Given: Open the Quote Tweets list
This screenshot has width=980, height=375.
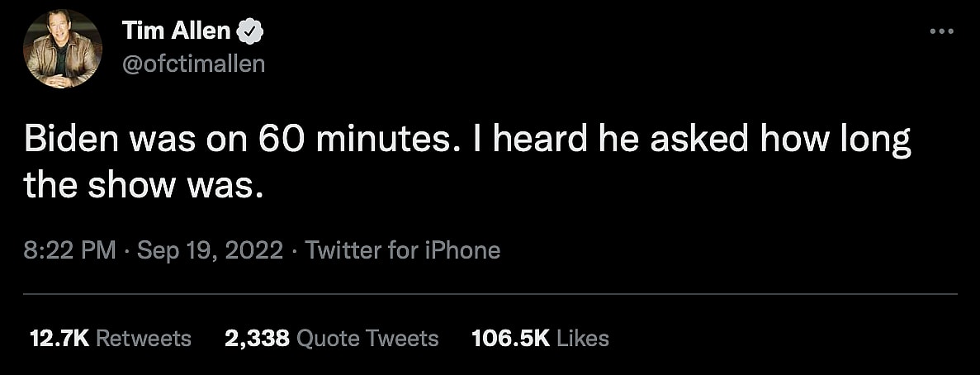Looking at the screenshot, I should [367, 338].
